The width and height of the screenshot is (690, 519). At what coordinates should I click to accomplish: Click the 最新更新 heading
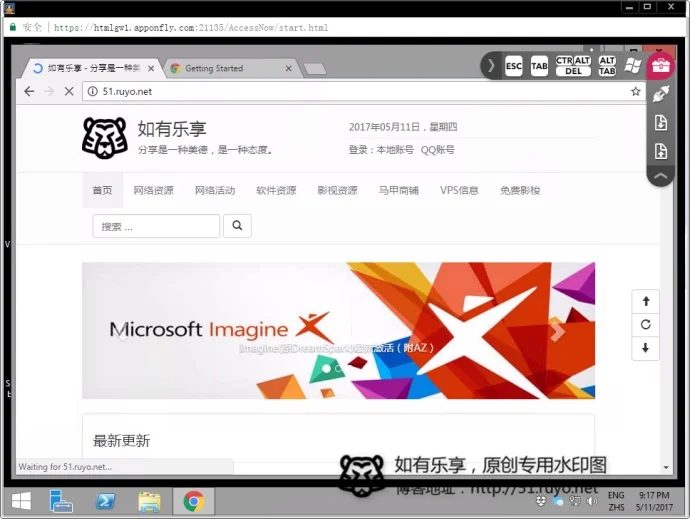pos(121,440)
